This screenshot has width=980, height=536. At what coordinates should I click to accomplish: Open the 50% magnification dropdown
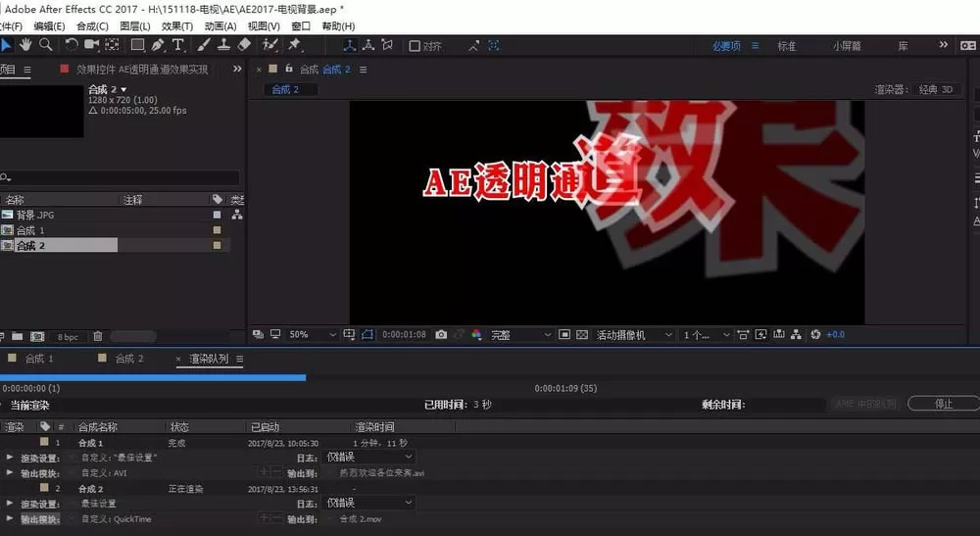313,335
